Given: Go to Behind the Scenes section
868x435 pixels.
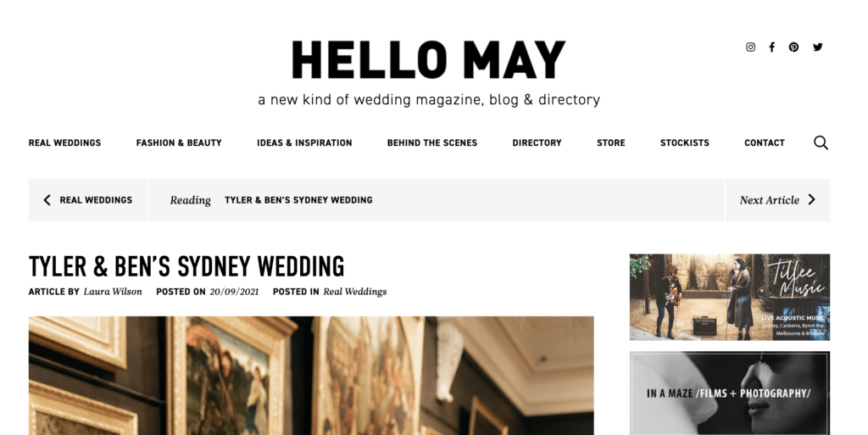Looking at the screenshot, I should point(431,142).
